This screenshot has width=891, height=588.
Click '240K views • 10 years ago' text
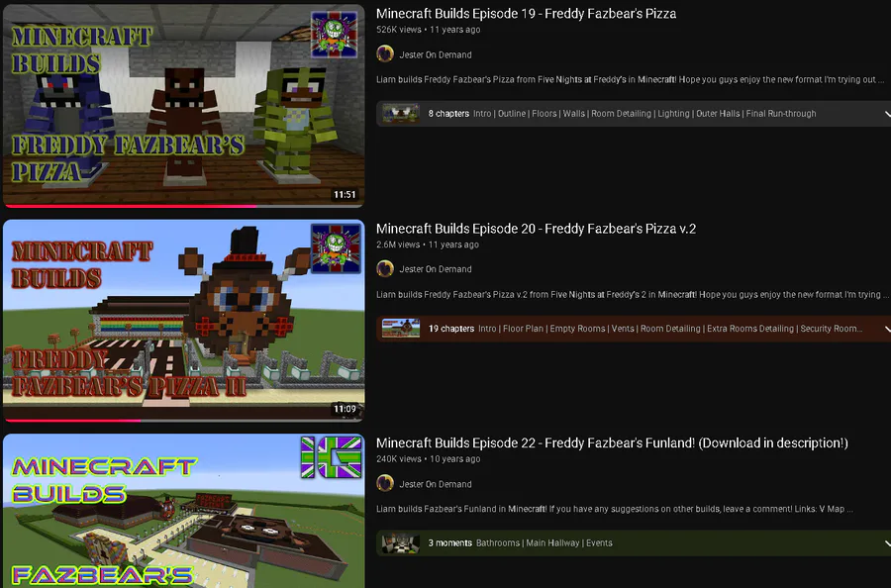pos(428,459)
